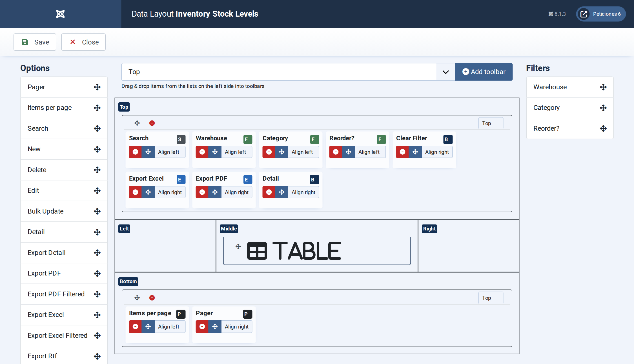This screenshot has height=364, width=634.
Task: Click the Joomla 6.1.3 version label
Action: point(557,14)
